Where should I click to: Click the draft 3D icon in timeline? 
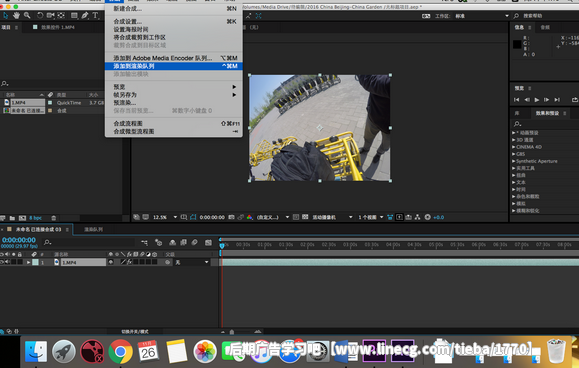click(158, 243)
